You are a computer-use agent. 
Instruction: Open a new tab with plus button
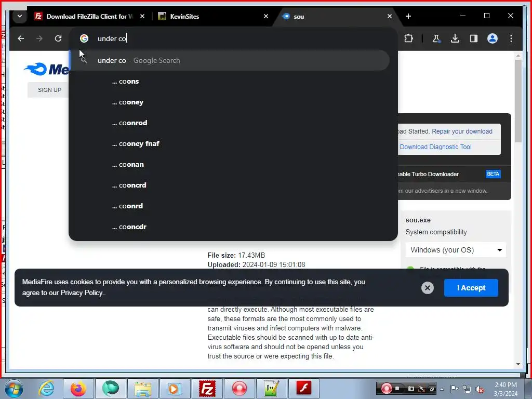coord(408,16)
